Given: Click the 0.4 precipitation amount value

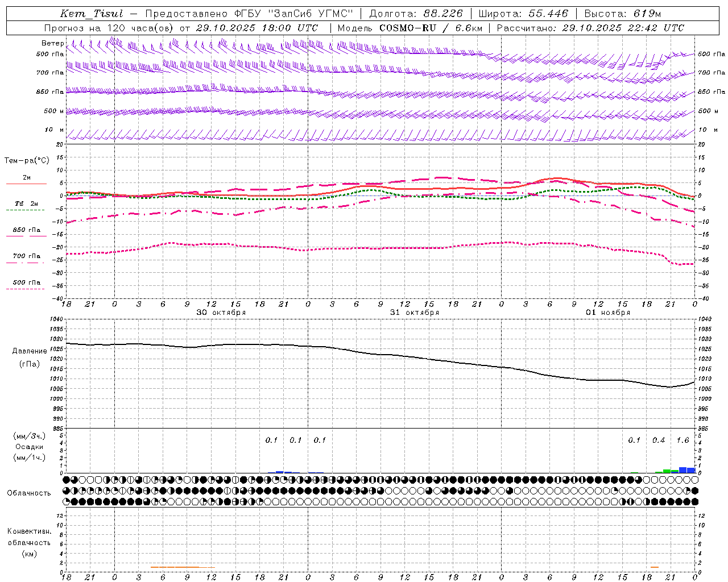Looking at the screenshot, I should (659, 440).
